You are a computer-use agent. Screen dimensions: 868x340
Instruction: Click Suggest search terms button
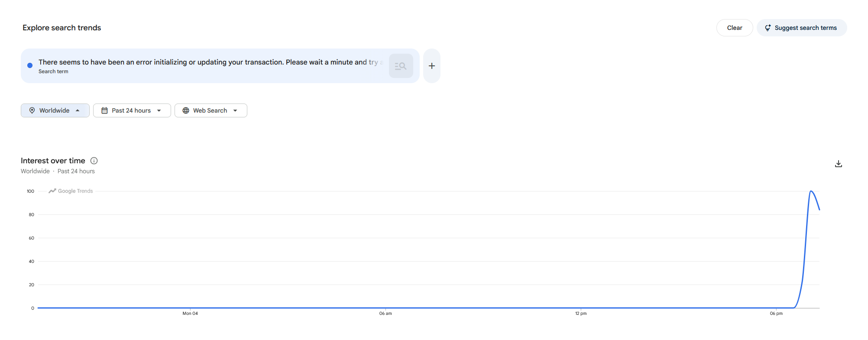[802, 28]
